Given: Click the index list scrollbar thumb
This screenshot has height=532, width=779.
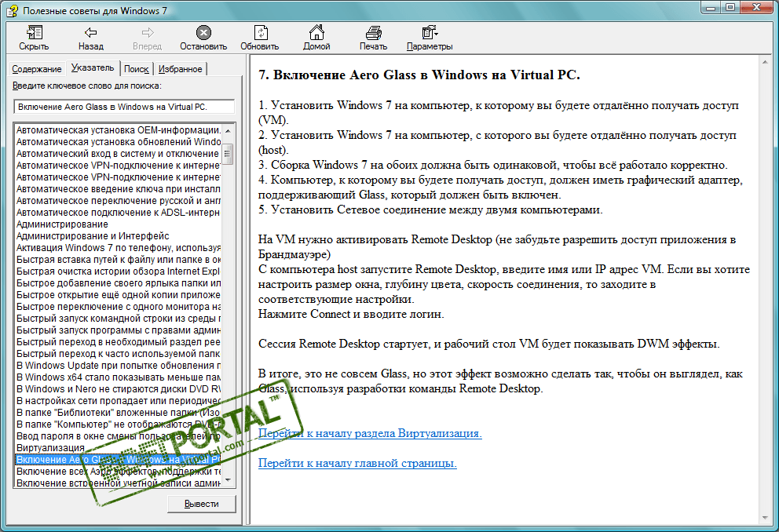Looking at the screenshot, I should pyautogui.click(x=228, y=153).
